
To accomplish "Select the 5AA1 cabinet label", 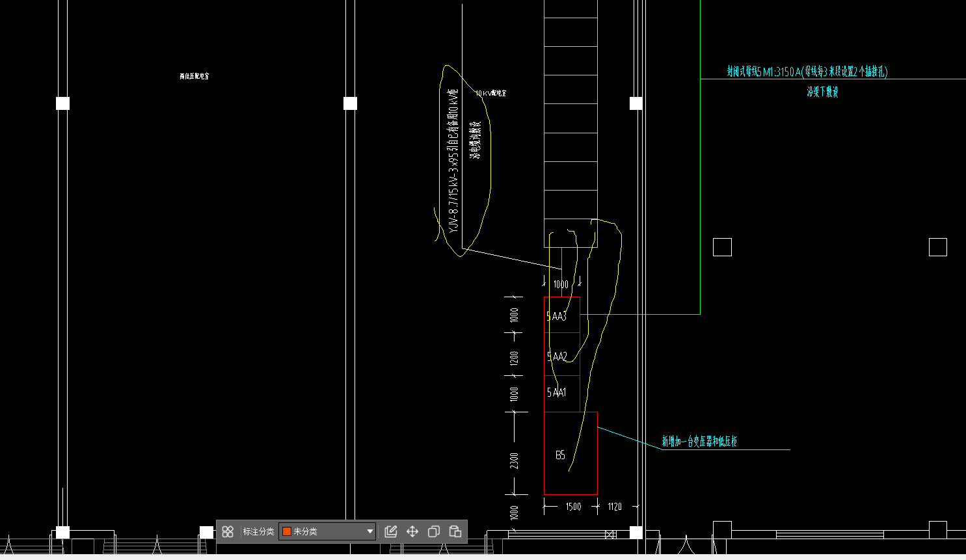I will pyautogui.click(x=556, y=392).
